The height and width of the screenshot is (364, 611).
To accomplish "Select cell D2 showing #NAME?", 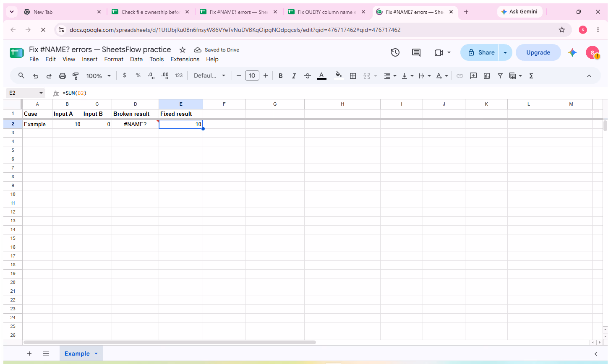I will point(135,124).
